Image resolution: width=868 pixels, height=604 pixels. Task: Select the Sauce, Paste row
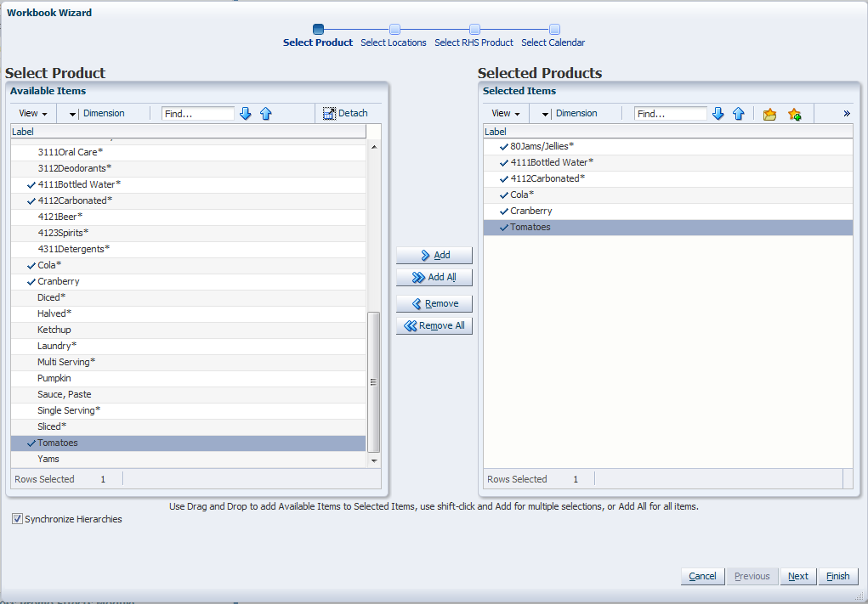coord(188,394)
